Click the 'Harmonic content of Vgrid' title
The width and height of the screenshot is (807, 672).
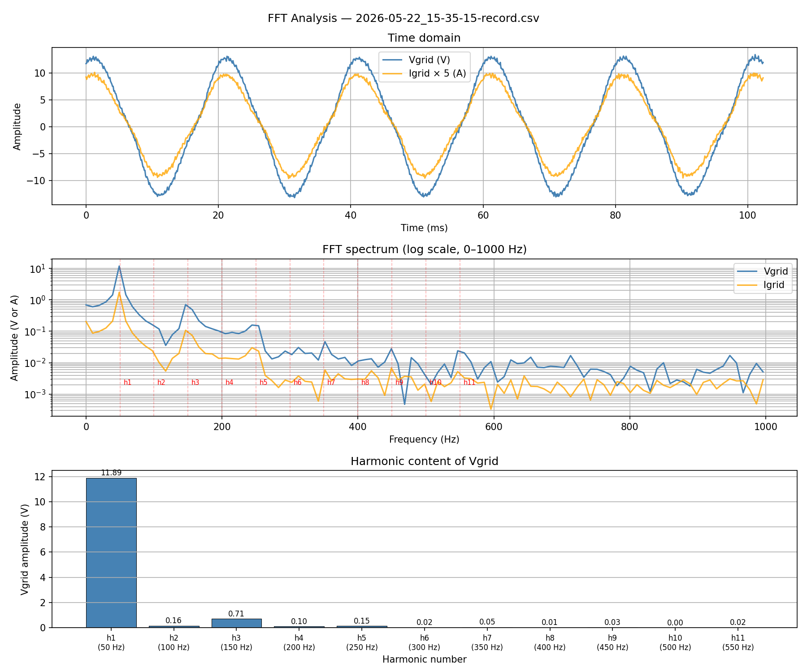(424, 461)
